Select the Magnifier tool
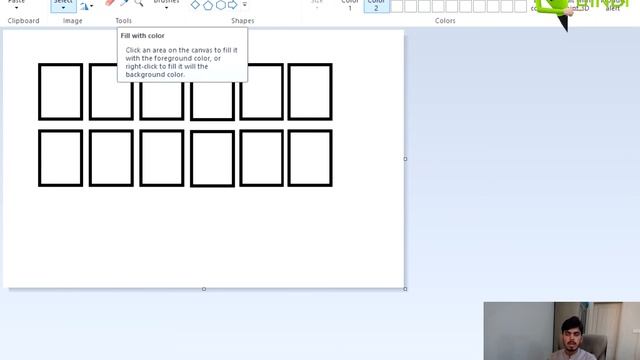 (139, 3)
